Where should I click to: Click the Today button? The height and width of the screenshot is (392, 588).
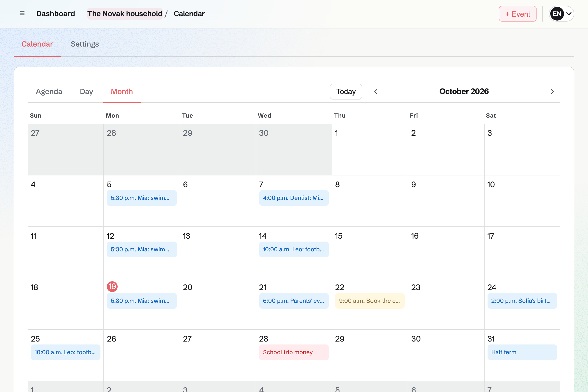[x=346, y=91]
